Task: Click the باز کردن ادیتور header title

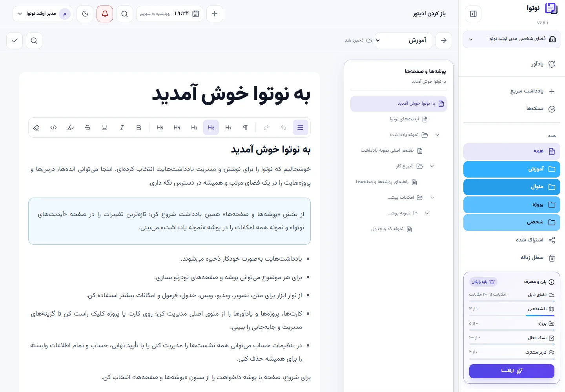Action: pos(429,14)
